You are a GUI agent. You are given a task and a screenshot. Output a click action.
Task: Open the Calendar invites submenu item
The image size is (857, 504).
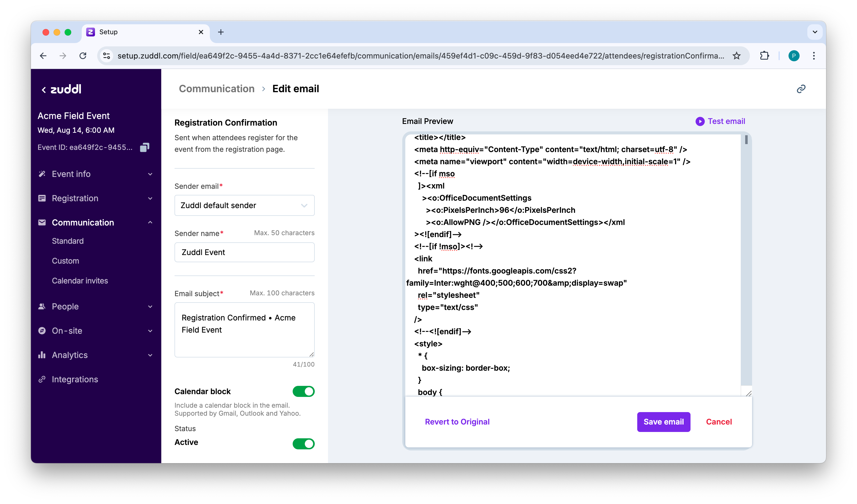80,280
